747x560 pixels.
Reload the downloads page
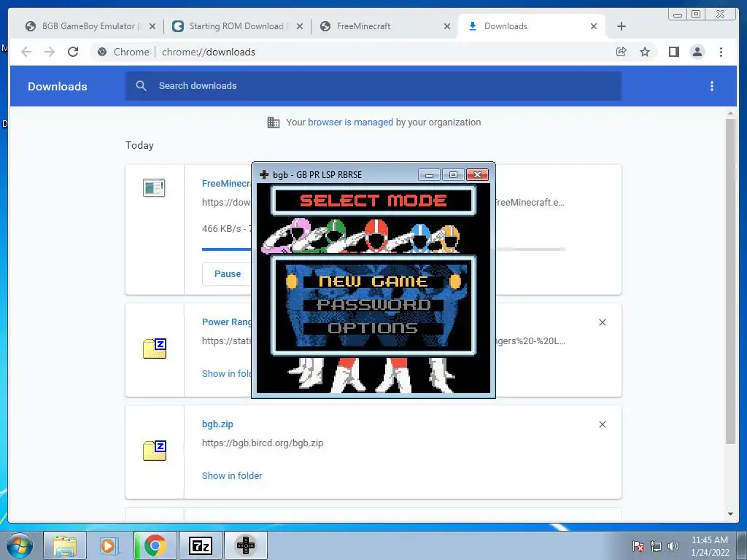pos(73,52)
